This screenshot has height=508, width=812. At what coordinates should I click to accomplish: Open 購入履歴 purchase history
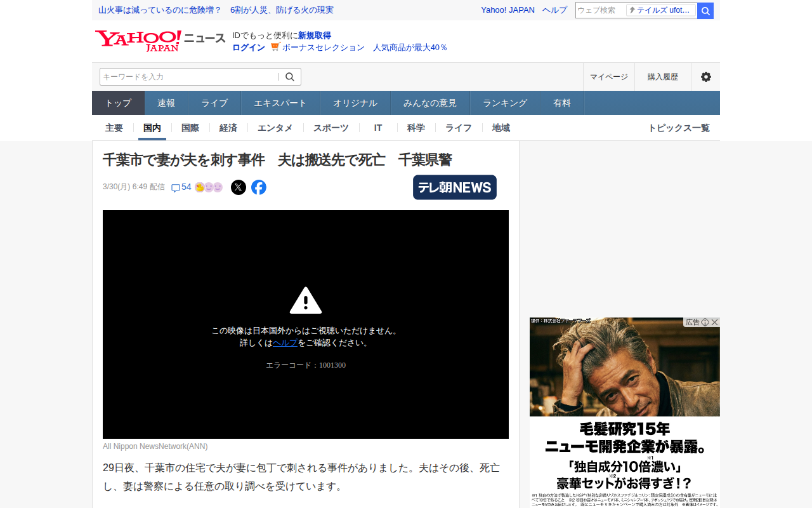point(663,77)
